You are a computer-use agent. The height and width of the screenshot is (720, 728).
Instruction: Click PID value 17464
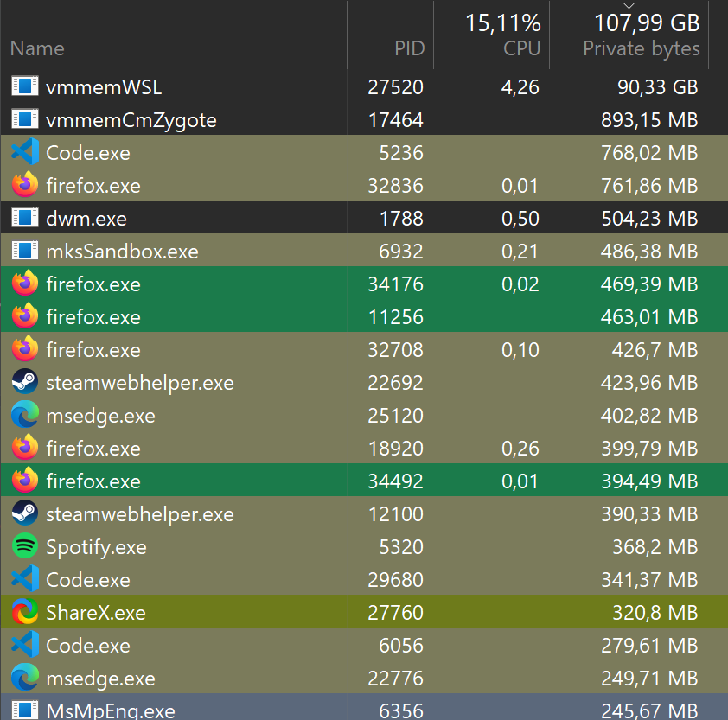[396, 120]
